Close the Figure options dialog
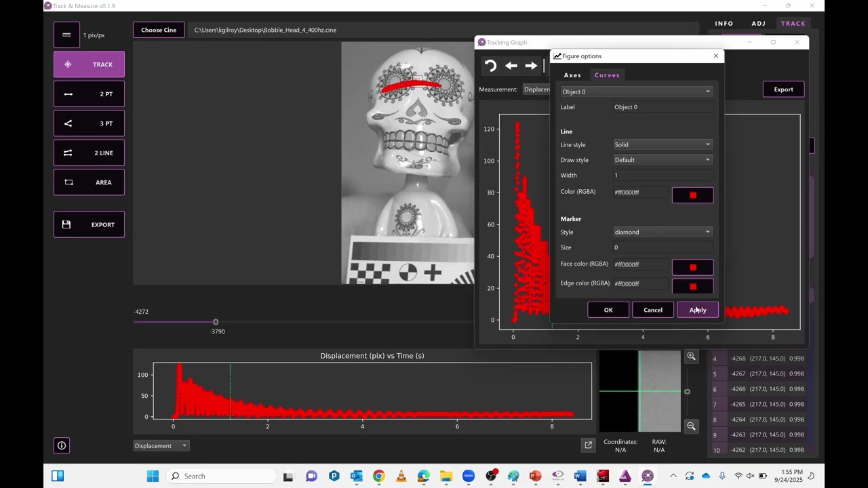The width and height of the screenshot is (868, 488). 715,56
